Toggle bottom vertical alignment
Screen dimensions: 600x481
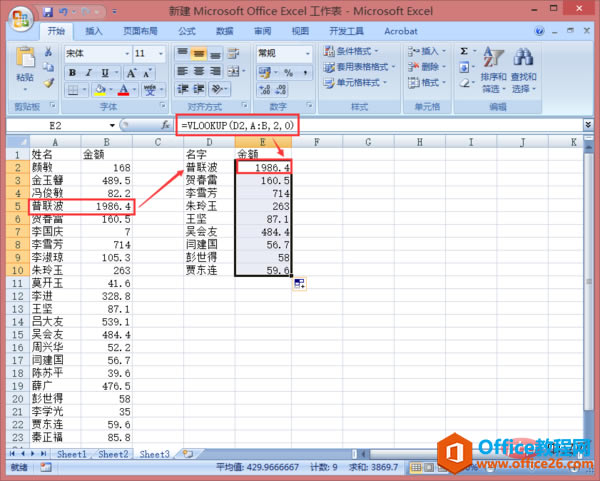tap(215, 54)
